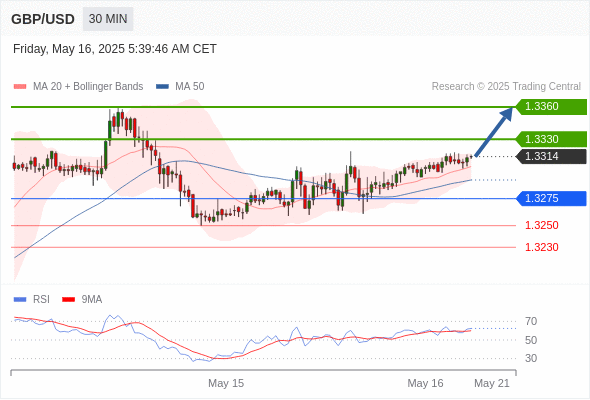
Task: Click the 1.3330 resistance price tag
Action: pyautogui.click(x=551, y=139)
